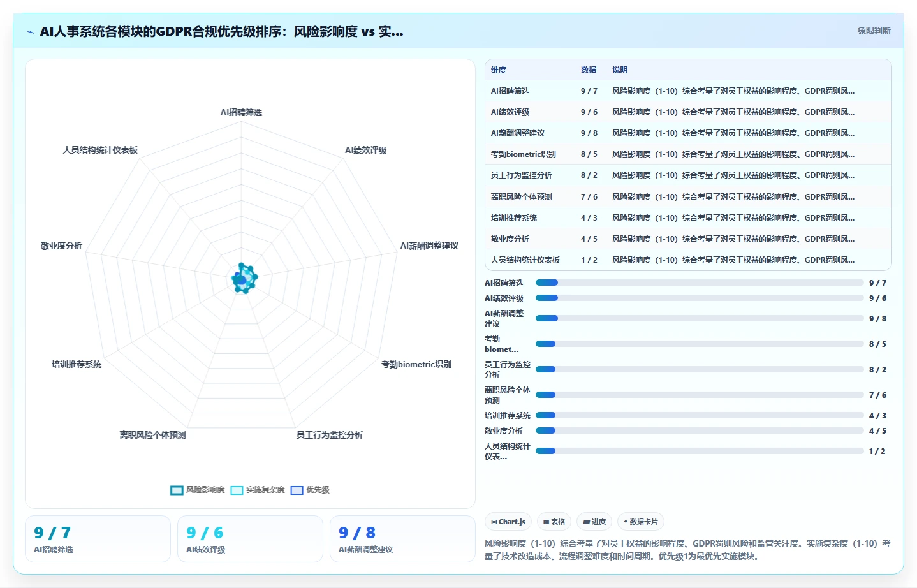Click the AI绩效评级 radar axis label

pos(366,151)
